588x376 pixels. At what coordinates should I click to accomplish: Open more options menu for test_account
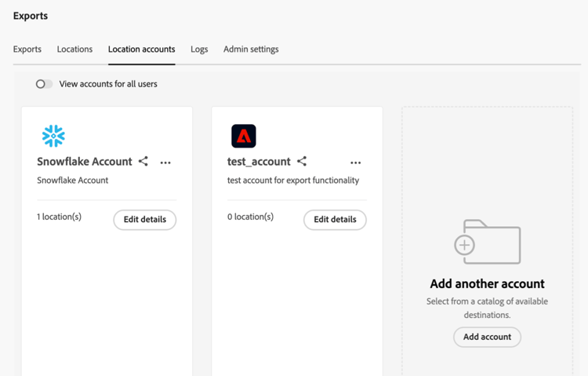356,162
